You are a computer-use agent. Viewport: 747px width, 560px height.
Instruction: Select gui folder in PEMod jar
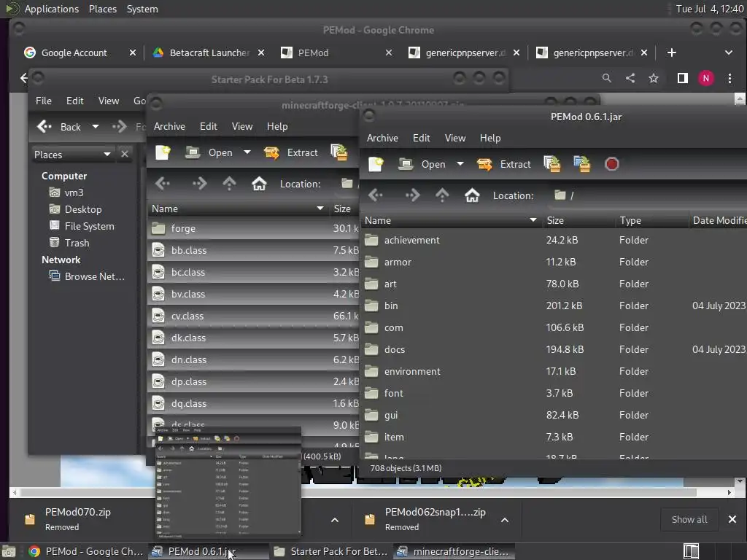(553, 415)
